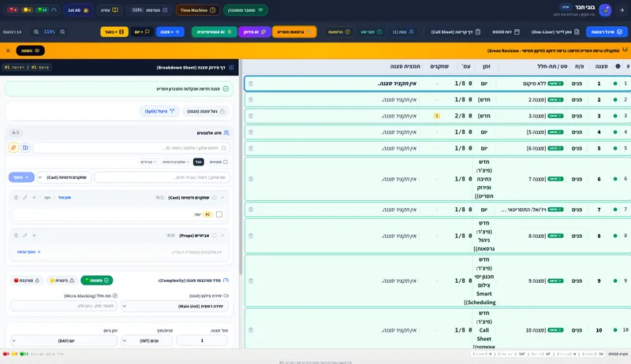The height and width of the screenshot is (364, 631).
Task: Open the Main Unit dropdown
Action: 174,306
